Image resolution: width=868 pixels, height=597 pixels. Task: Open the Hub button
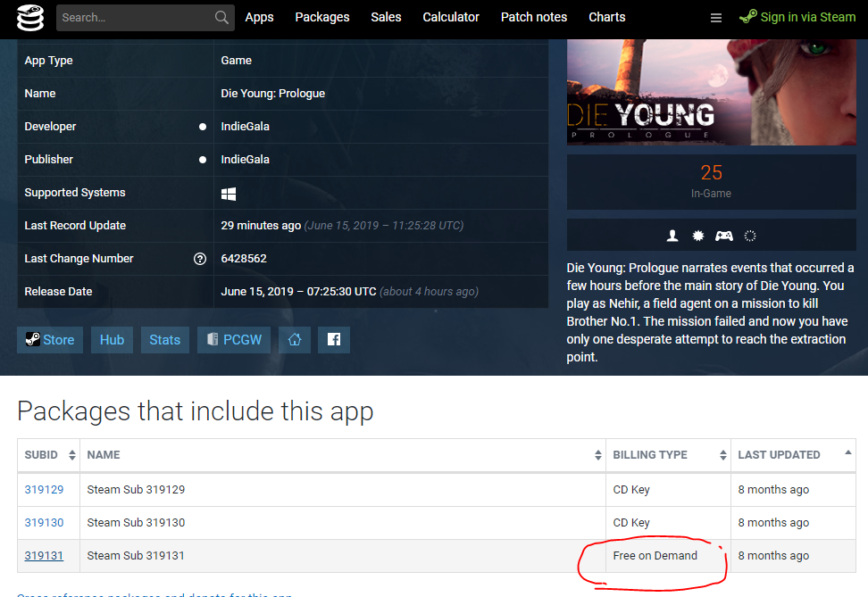[x=112, y=340]
